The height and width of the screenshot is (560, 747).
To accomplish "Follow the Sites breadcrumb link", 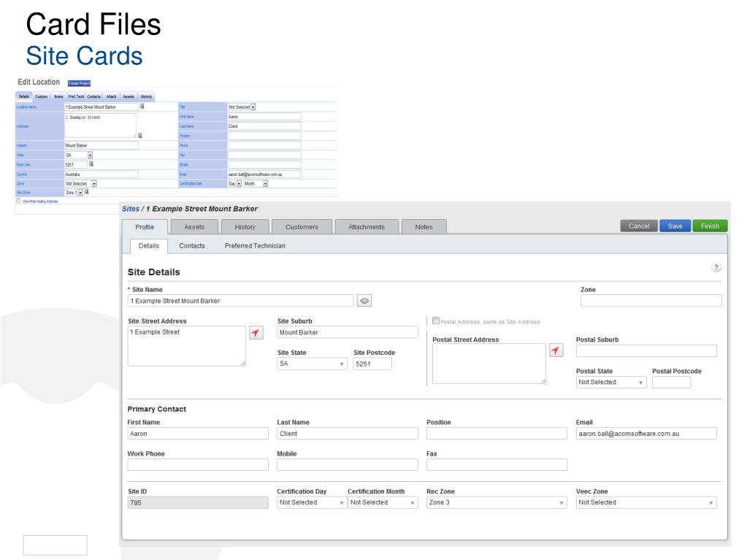I will coord(131,209).
